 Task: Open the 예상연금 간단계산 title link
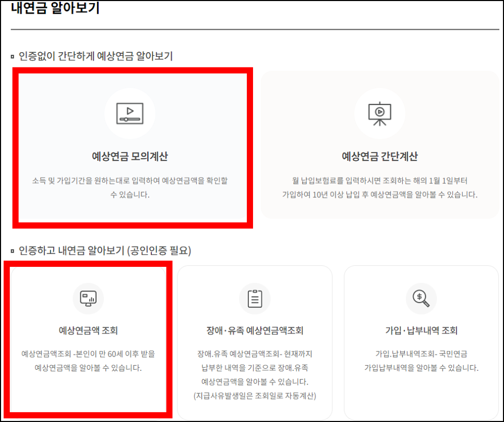[x=380, y=157]
